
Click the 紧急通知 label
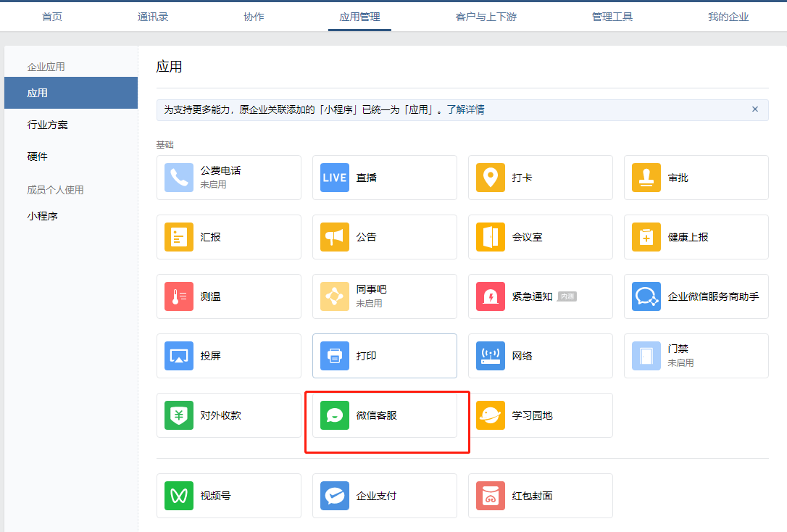coord(532,296)
